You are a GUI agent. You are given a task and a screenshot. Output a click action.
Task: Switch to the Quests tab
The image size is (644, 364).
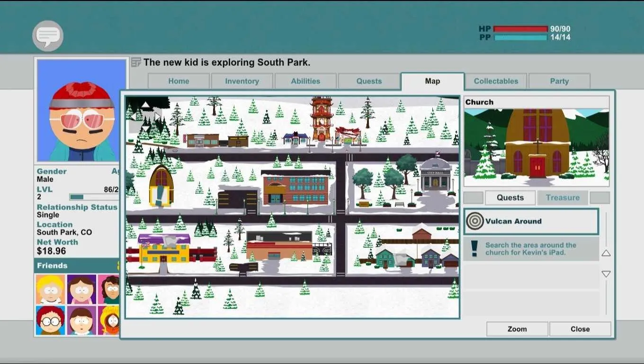click(x=369, y=81)
